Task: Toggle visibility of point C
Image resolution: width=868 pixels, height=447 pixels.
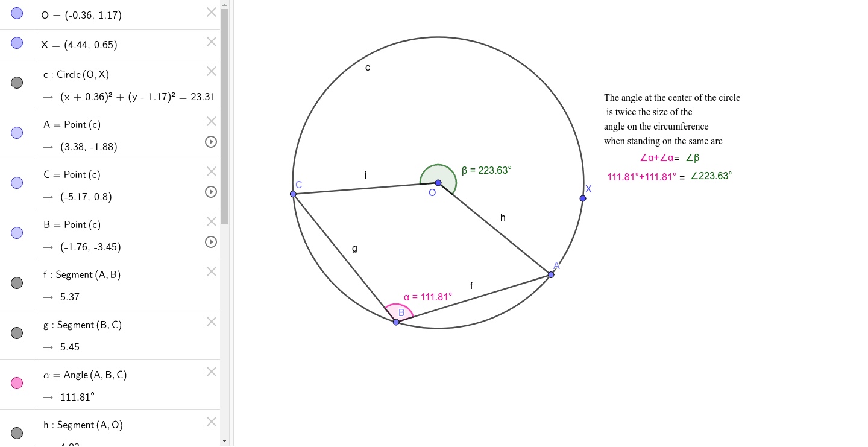Action: 17,183
